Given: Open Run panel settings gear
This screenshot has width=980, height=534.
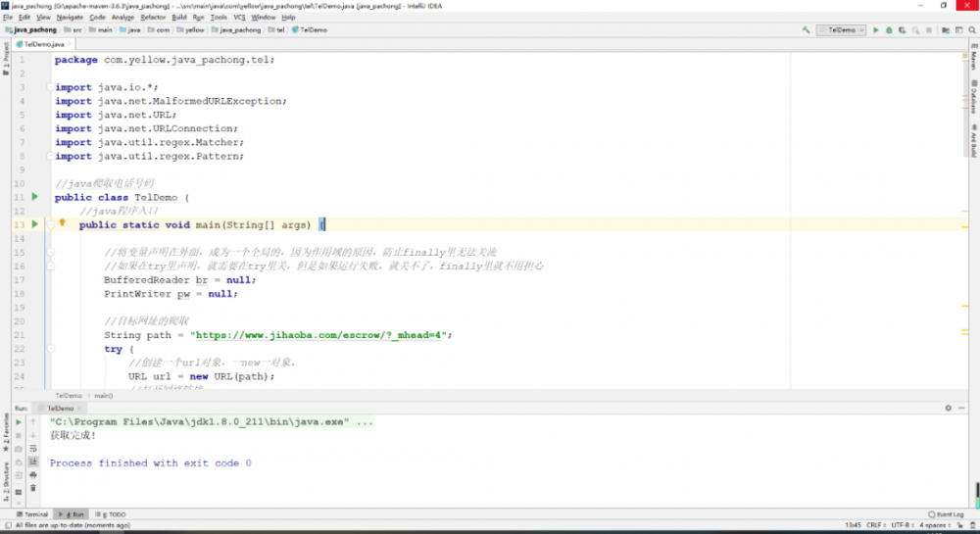Looking at the screenshot, I should point(948,408).
